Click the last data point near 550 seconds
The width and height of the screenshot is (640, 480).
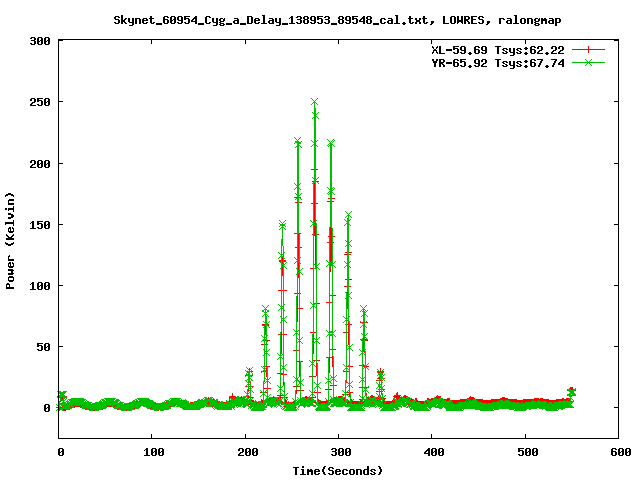click(x=571, y=391)
